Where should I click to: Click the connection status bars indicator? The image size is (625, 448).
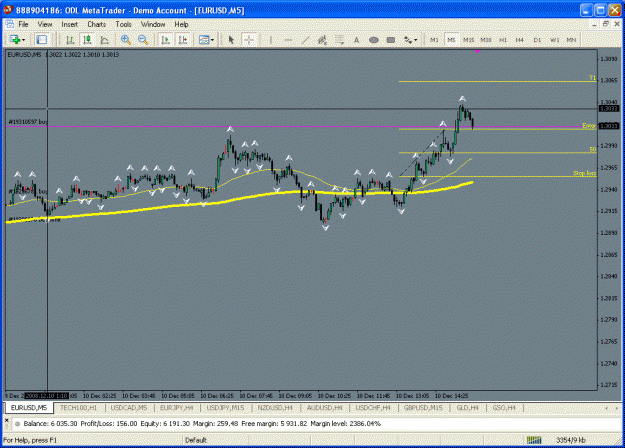click(x=534, y=440)
